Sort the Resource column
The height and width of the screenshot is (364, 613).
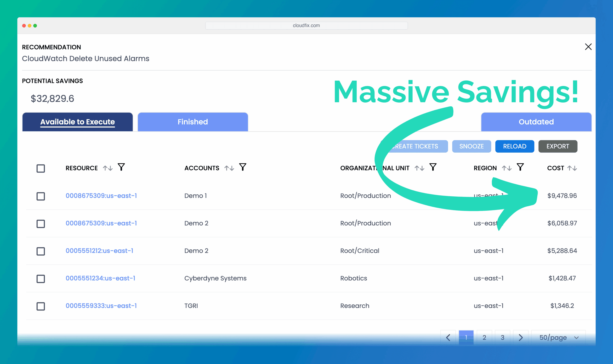[x=108, y=168]
